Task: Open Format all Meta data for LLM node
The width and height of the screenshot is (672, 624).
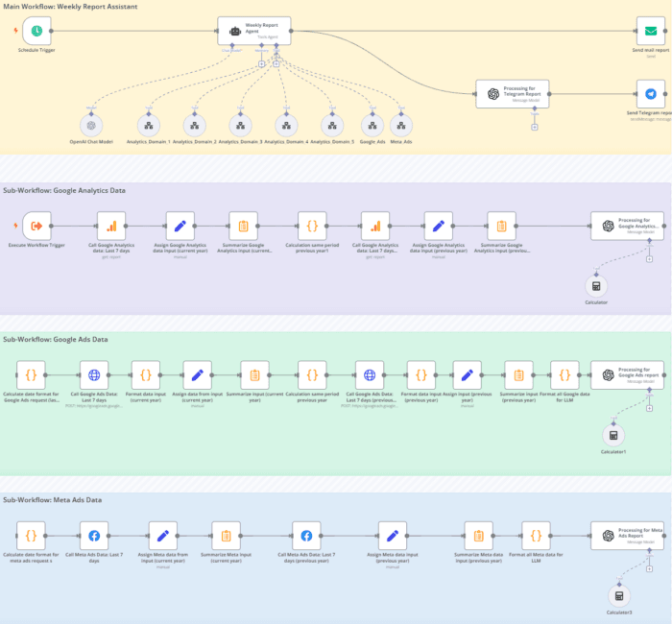Action: pyautogui.click(x=536, y=536)
